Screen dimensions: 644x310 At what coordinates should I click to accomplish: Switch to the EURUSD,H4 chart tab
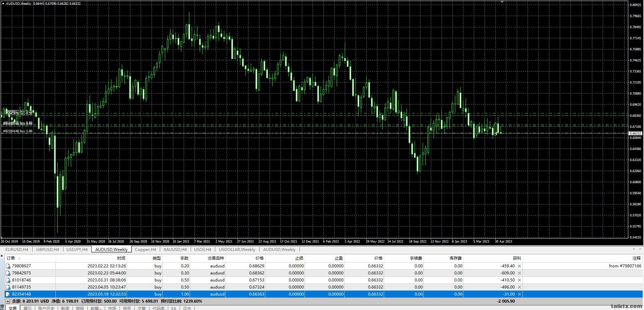pyautogui.click(x=17, y=250)
